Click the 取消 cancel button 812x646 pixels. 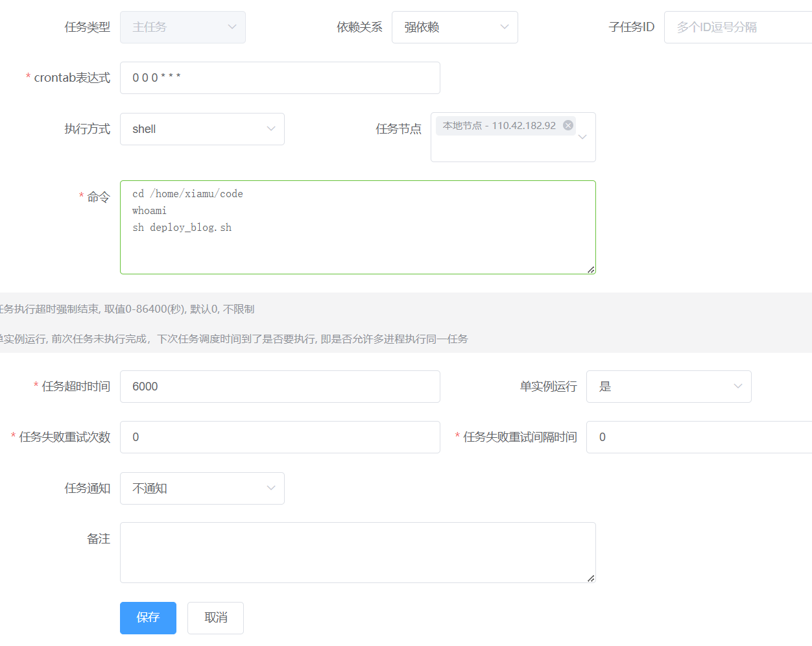(215, 618)
